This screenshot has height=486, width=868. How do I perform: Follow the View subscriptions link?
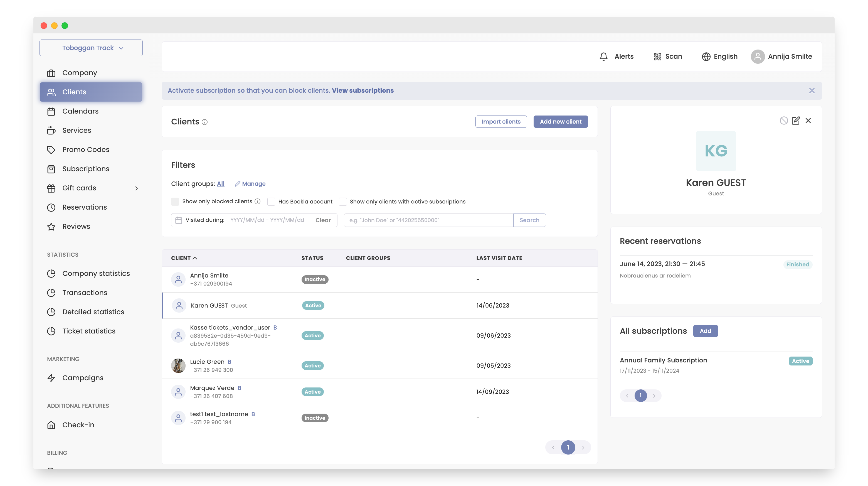pyautogui.click(x=363, y=91)
